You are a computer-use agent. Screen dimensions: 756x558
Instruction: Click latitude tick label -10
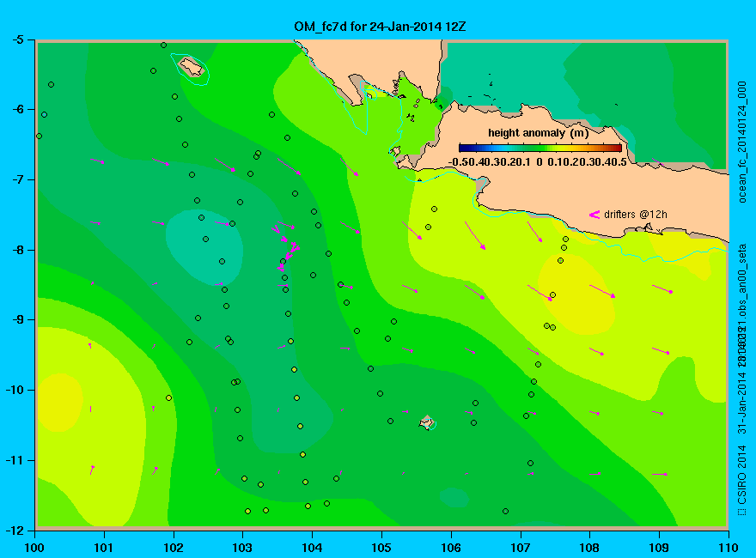click(x=14, y=390)
